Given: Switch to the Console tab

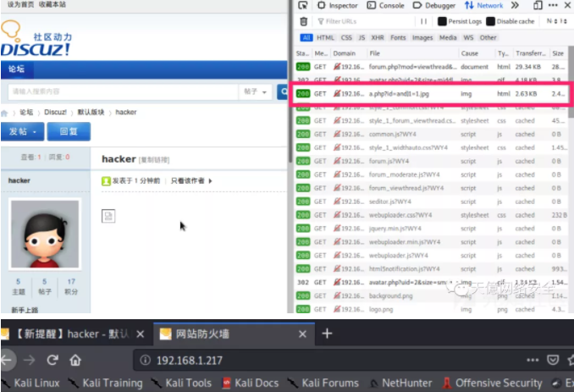Looking at the screenshot, I should pyautogui.click(x=386, y=6).
